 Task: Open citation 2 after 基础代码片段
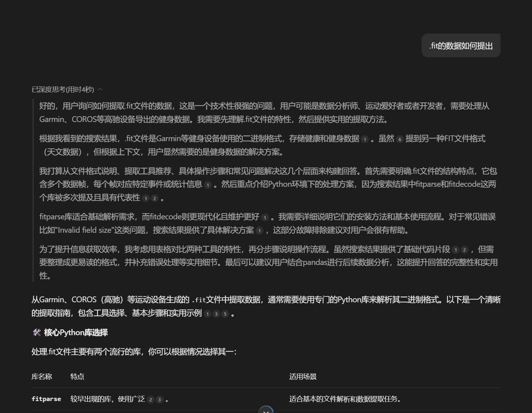(x=464, y=250)
